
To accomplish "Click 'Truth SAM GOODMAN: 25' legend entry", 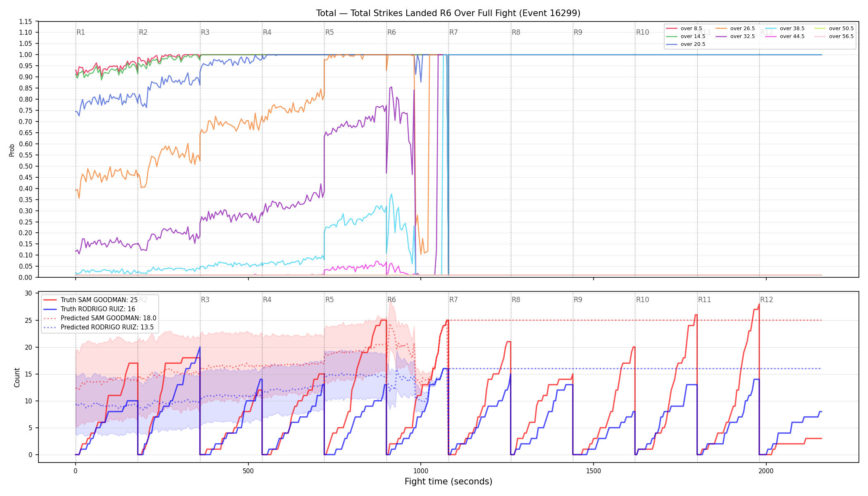I will 91,300.
